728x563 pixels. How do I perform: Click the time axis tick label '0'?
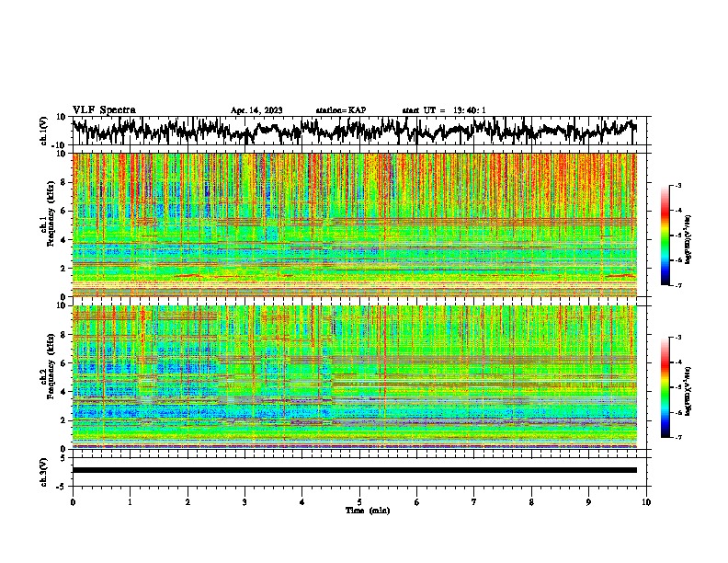tap(73, 502)
